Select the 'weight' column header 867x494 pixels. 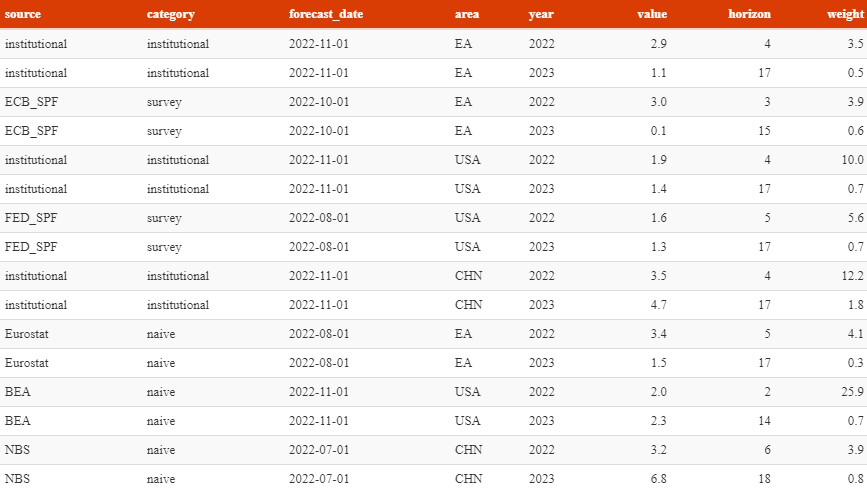pos(845,14)
